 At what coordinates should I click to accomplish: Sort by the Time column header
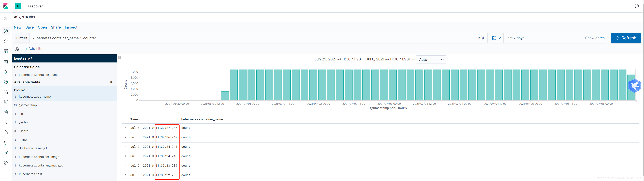click(x=135, y=119)
